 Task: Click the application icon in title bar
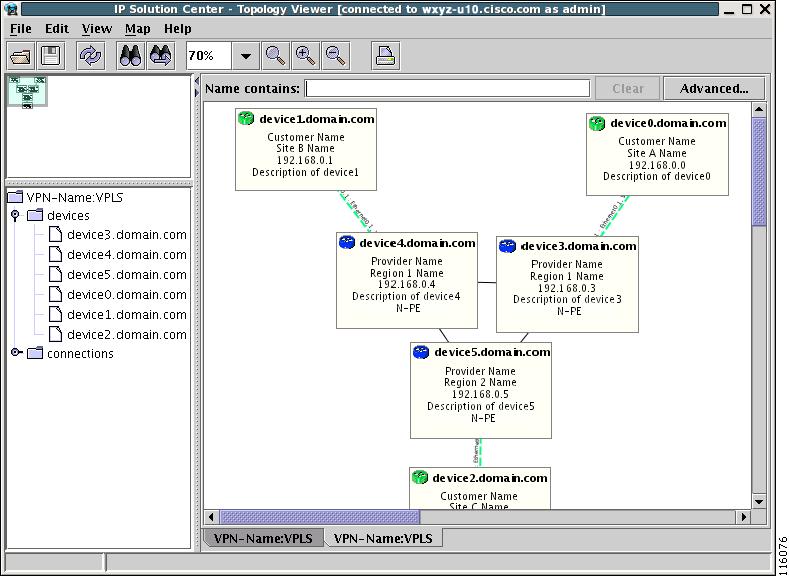pos(11,9)
